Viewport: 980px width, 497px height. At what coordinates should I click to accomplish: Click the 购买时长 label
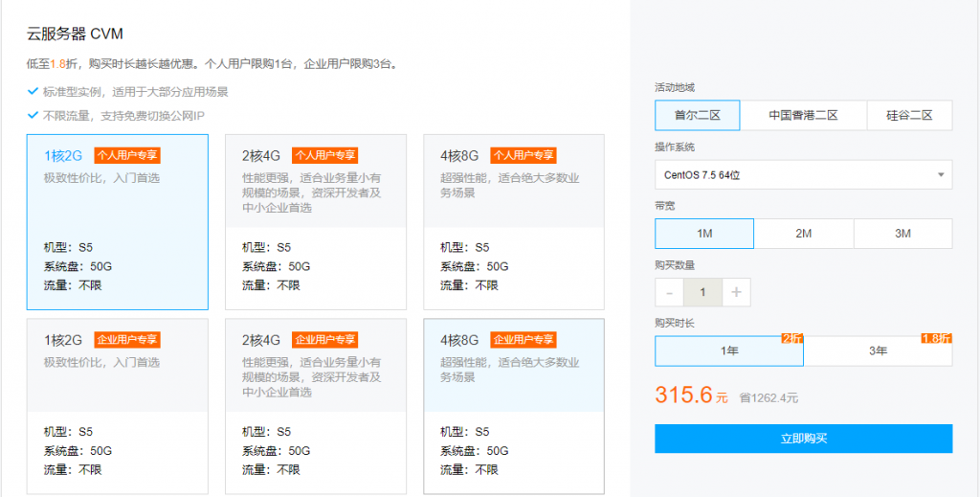(x=675, y=324)
